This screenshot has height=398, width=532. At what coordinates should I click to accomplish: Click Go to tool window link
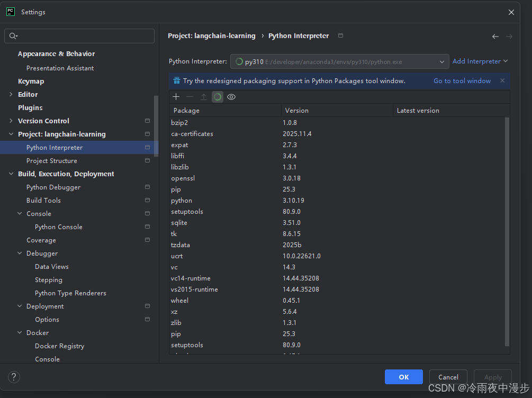point(462,81)
